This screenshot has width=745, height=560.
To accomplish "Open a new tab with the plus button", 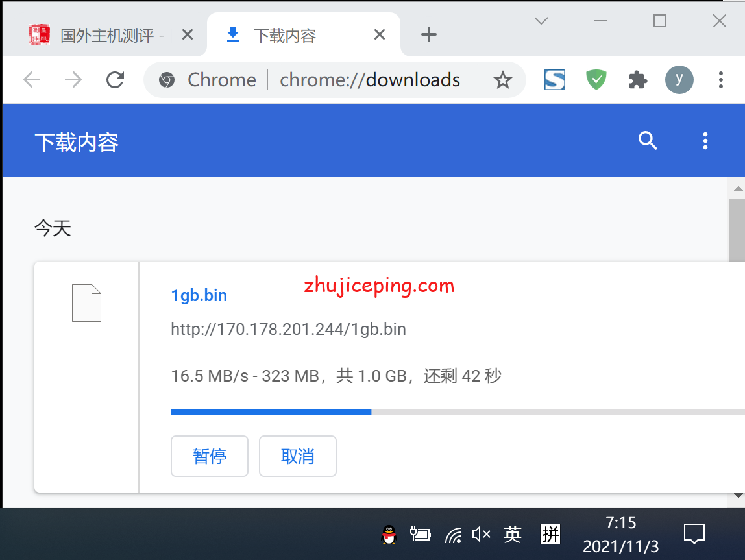I will click(x=428, y=34).
